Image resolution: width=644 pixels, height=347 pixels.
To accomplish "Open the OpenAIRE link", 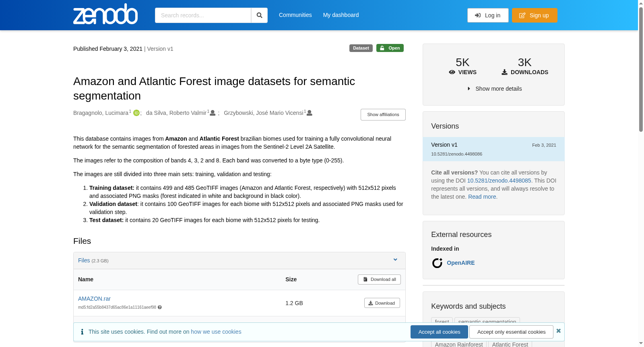I will (x=460, y=263).
